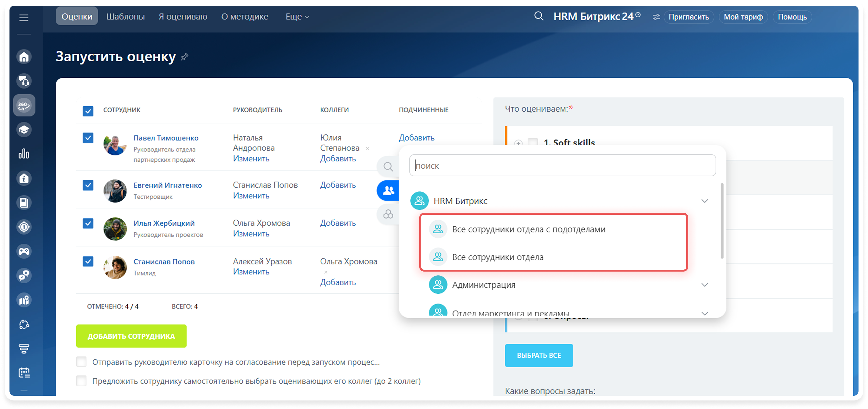The image size is (868, 409).
Task: Open the Еще dropdown menu
Action: pyautogui.click(x=297, y=17)
